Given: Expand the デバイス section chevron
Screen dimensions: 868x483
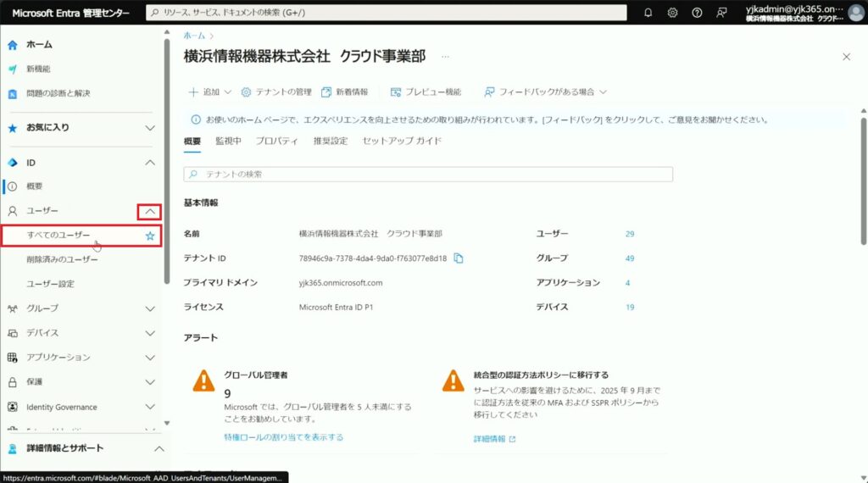Looking at the screenshot, I should 150,333.
